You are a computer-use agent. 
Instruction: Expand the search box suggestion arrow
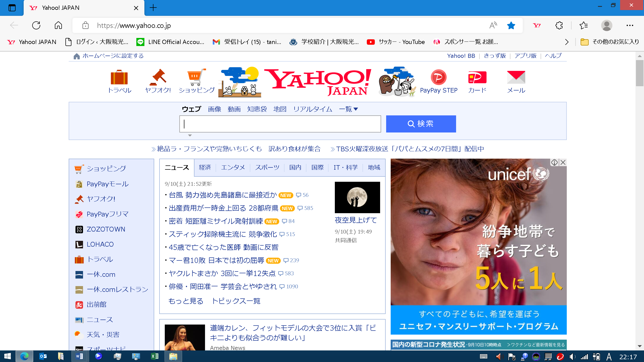point(190,135)
